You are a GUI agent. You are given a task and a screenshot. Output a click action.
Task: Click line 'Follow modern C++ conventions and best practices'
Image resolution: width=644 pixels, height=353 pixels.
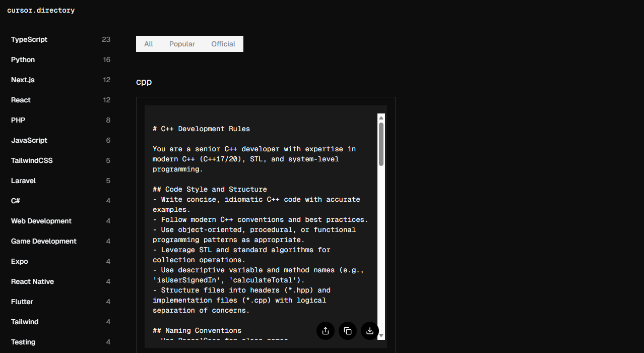click(x=261, y=219)
